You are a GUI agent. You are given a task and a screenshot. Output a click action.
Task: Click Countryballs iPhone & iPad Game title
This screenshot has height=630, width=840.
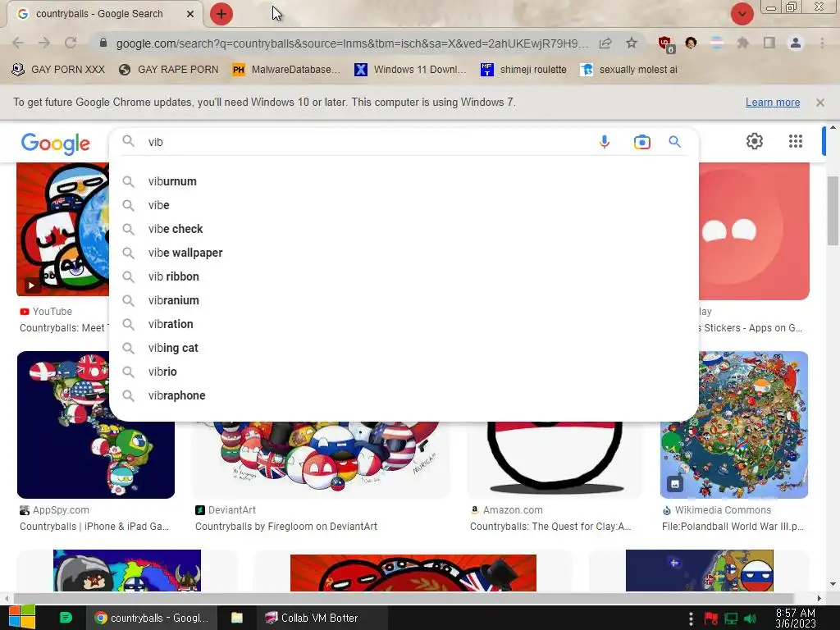click(94, 527)
